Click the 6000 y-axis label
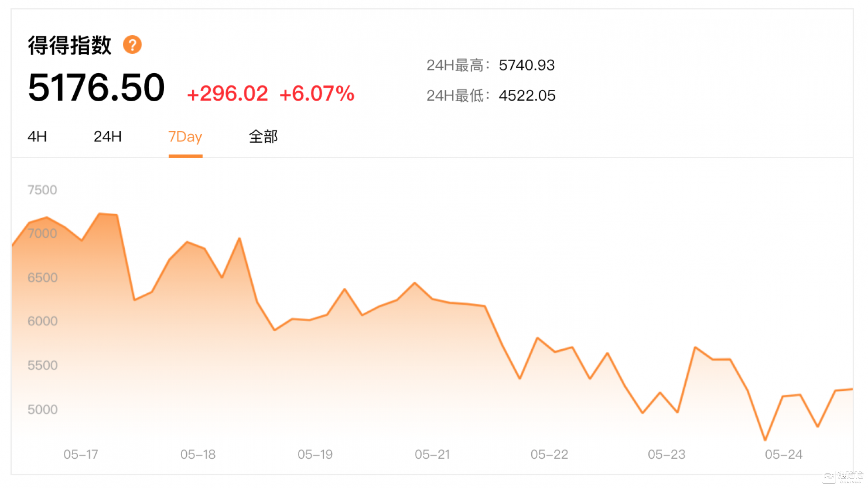Image resolution: width=868 pixels, height=488 pixels. 42,321
